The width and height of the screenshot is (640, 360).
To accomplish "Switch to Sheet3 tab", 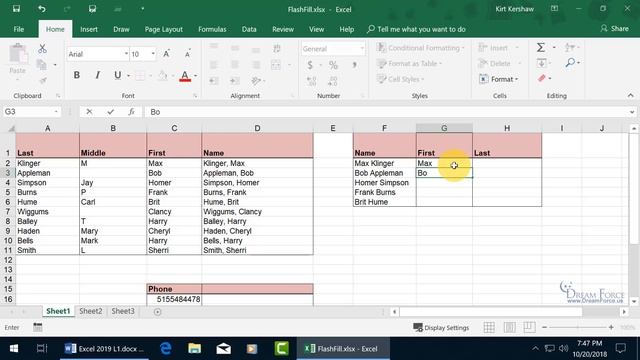I will click(123, 311).
